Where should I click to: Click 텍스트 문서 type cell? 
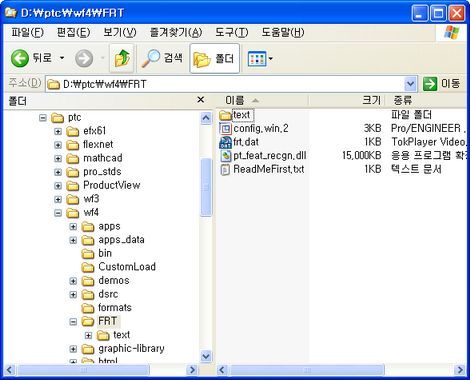(416, 169)
